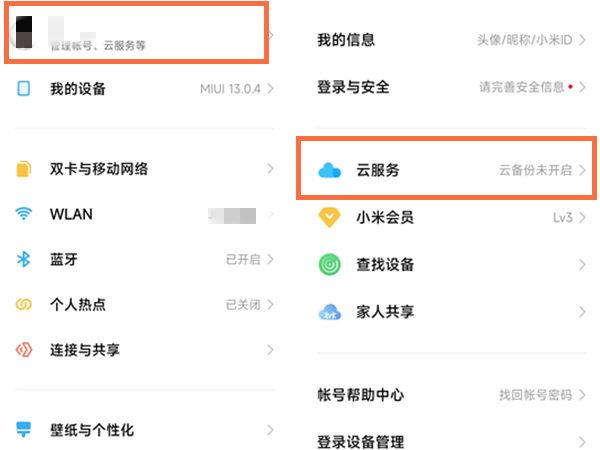The image size is (600, 450).
Task: Open the 登录与安全 menu entry
Action: 352,87
